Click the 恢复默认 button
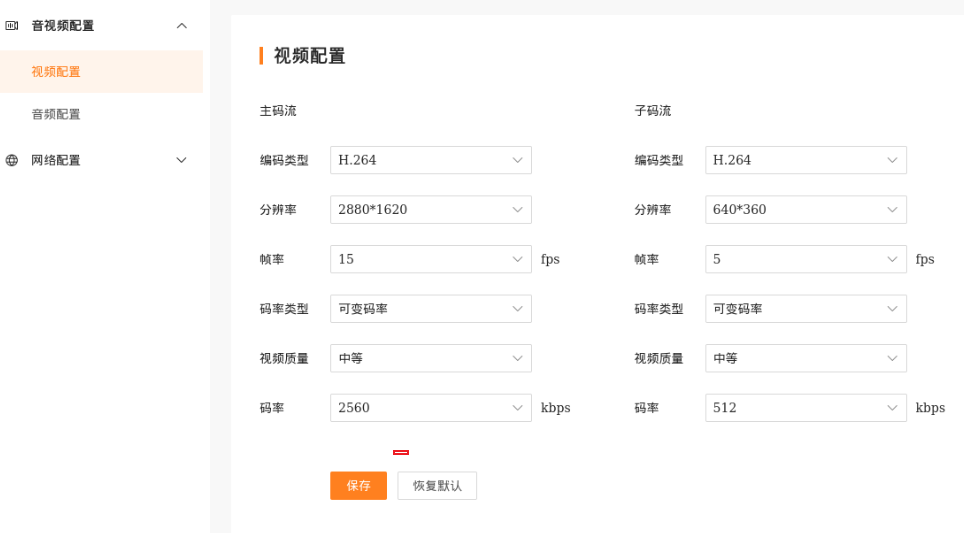Viewport: 964px width, 533px height. point(437,486)
